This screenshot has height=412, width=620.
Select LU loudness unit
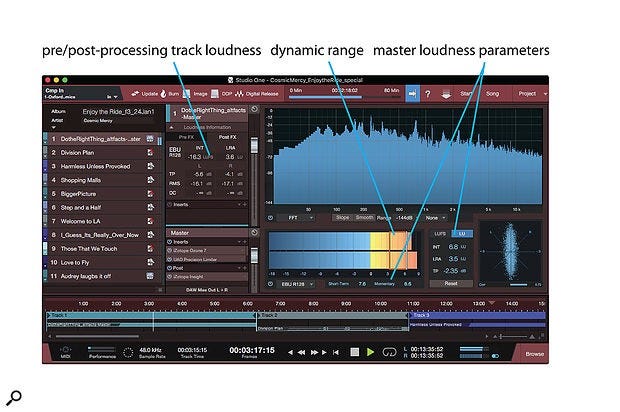[x=462, y=234]
